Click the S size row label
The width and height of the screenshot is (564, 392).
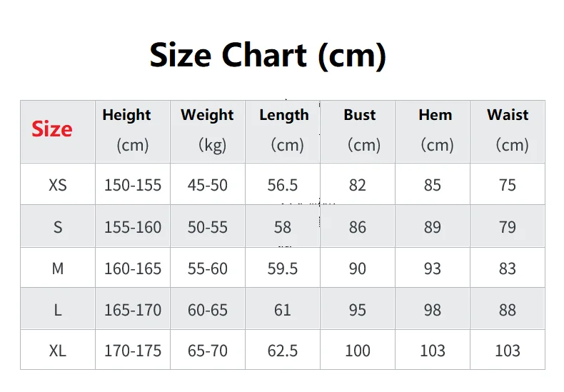point(58,226)
